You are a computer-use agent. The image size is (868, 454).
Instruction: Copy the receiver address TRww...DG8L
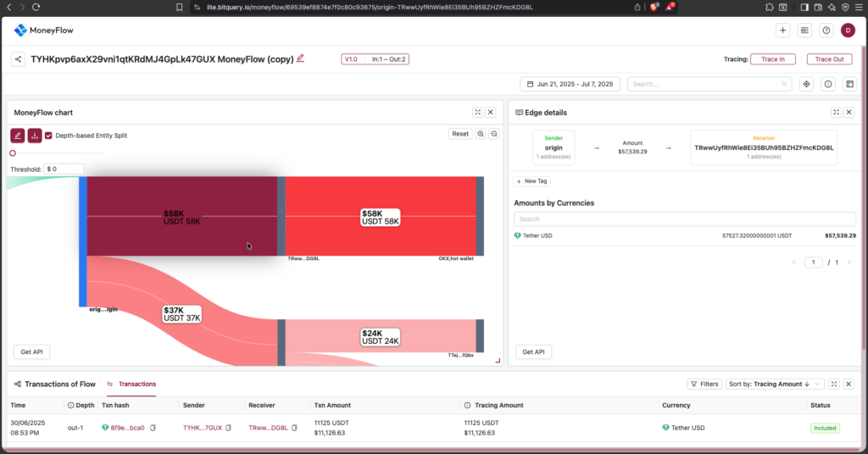[294, 428]
